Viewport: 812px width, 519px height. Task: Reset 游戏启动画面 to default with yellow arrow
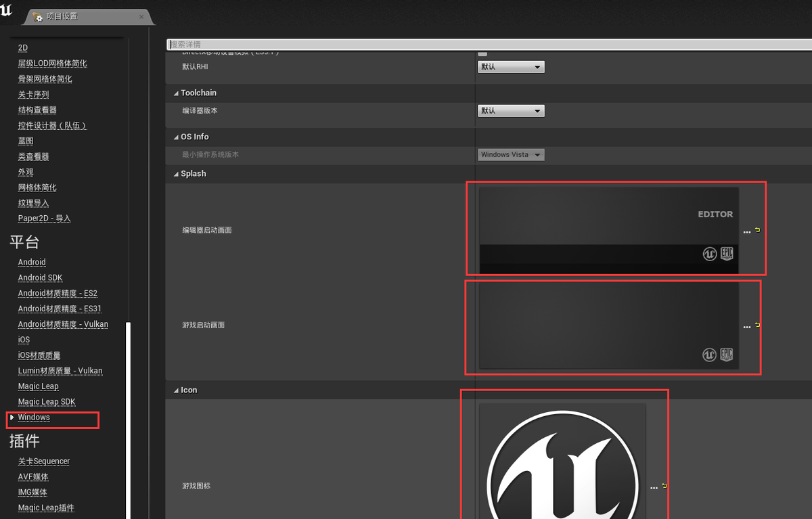pyautogui.click(x=757, y=325)
